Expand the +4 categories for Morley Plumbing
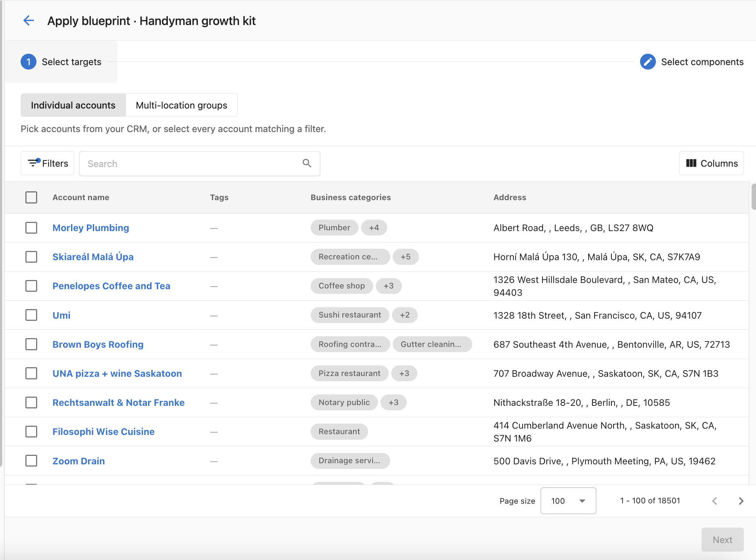The height and width of the screenshot is (560, 756). coord(374,228)
